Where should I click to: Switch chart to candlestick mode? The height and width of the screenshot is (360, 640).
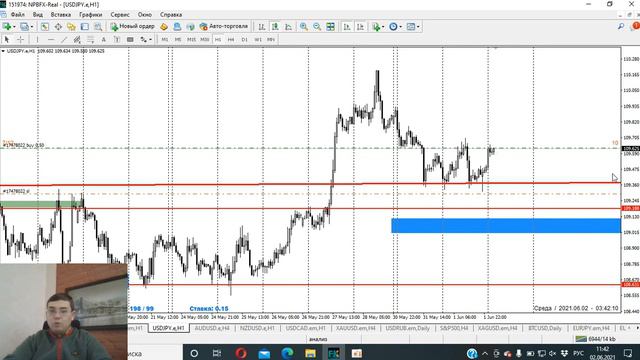coord(275,27)
